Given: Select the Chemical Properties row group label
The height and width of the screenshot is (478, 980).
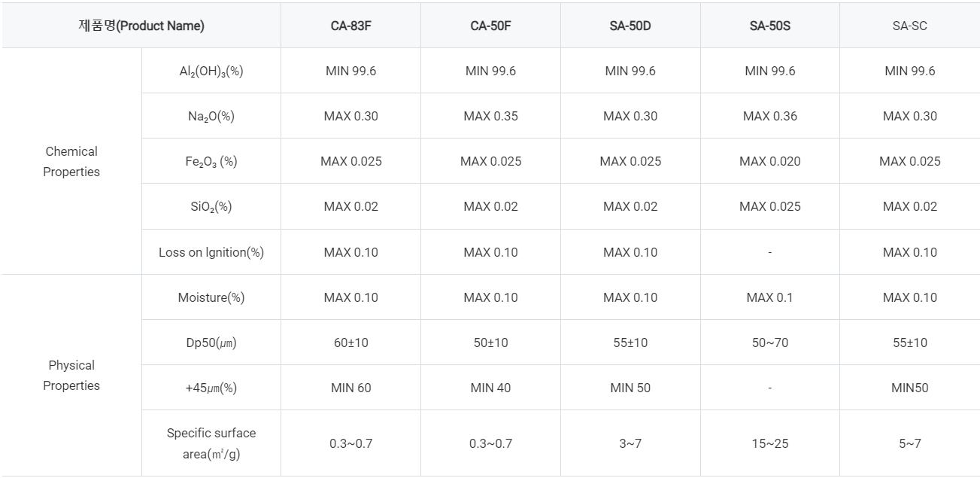Looking at the screenshot, I should [x=71, y=161].
